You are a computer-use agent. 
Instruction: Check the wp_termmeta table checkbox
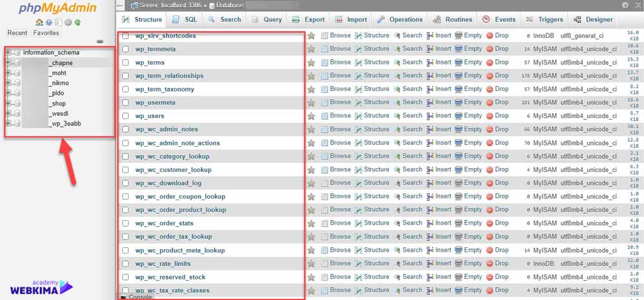tap(126, 49)
